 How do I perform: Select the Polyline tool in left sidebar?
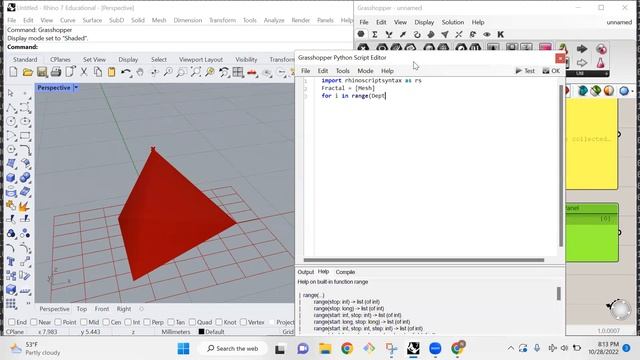[11, 108]
